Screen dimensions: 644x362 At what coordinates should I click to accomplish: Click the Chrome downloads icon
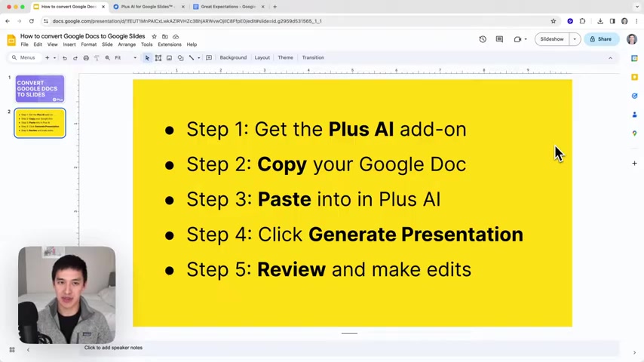[600, 21]
